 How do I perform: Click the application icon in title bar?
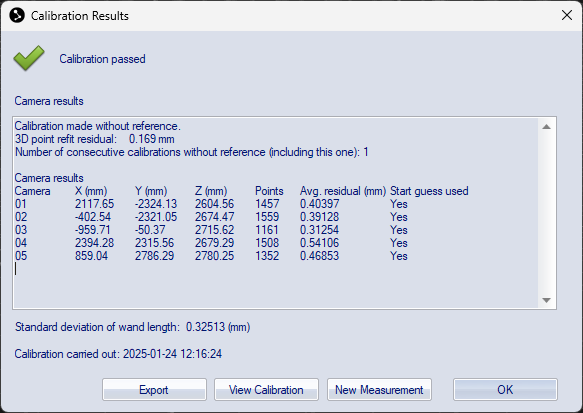[17, 16]
